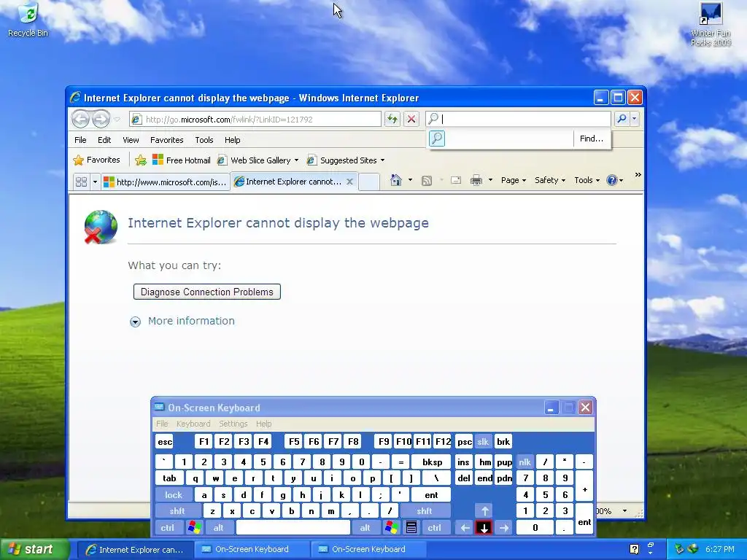
Task: Click the Free Hotmail link
Action: coord(181,160)
